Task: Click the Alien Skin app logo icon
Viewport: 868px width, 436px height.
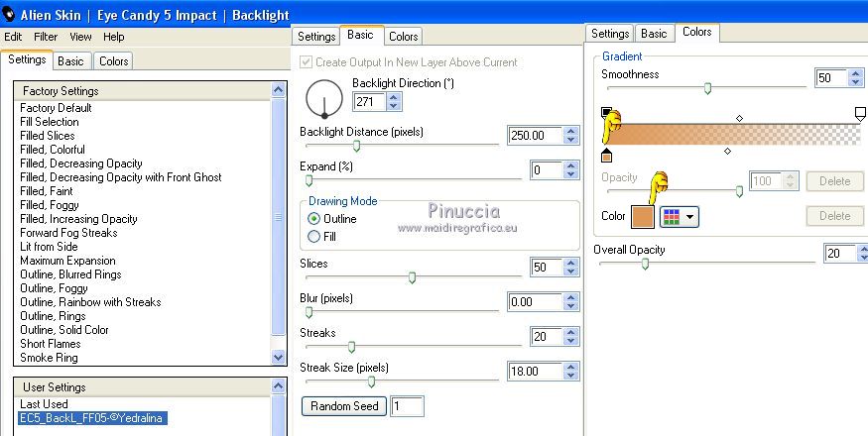Action: pos(8,14)
